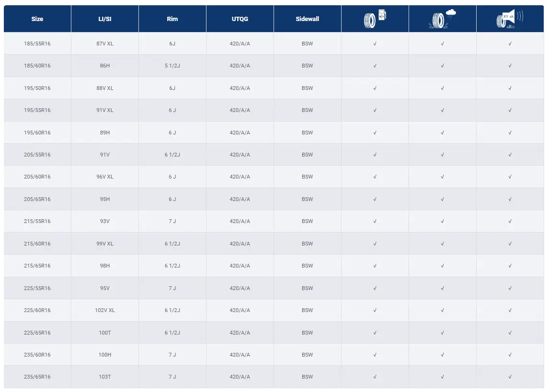This screenshot has height=392, width=548.
Task: Click the wet grip rain cloud icon
Action: click(442, 19)
